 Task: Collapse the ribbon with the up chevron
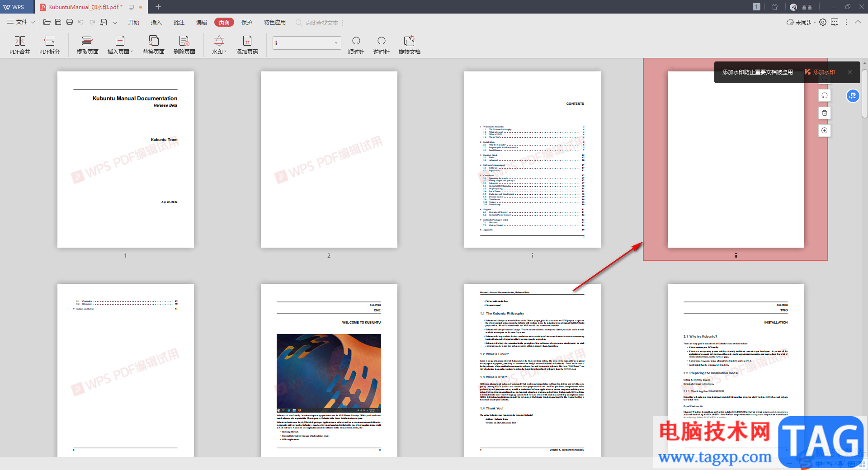tap(858, 22)
